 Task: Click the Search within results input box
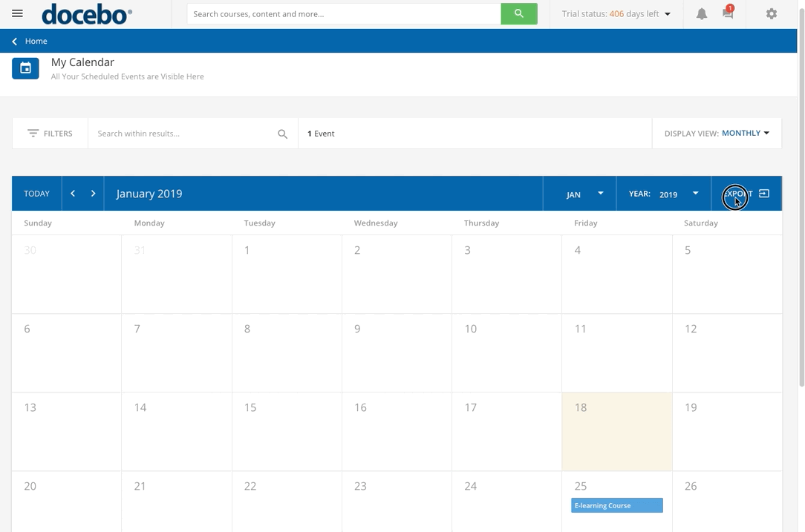tap(178, 134)
